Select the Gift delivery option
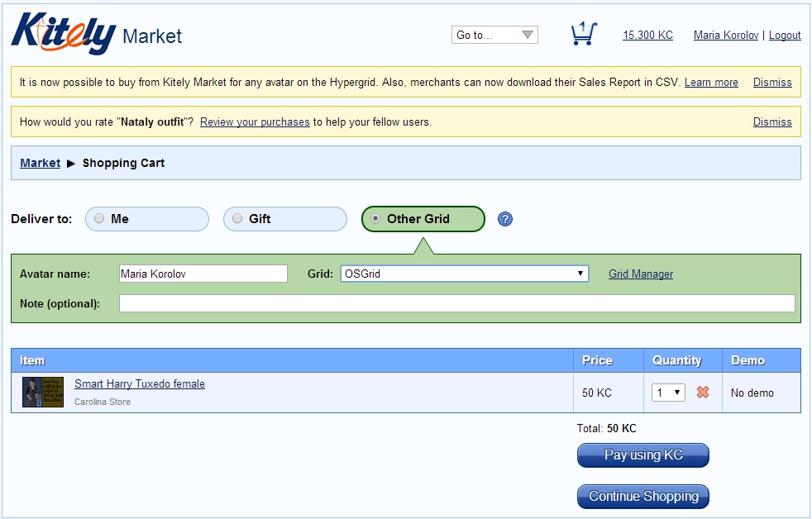The image size is (812, 519). point(284,219)
